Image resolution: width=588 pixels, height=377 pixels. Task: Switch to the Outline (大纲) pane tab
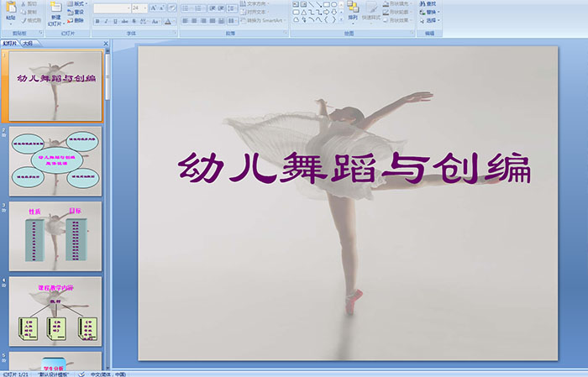(x=28, y=44)
